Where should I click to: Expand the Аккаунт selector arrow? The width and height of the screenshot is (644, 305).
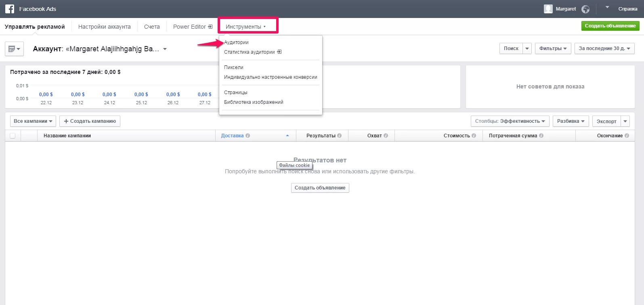point(165,49)
